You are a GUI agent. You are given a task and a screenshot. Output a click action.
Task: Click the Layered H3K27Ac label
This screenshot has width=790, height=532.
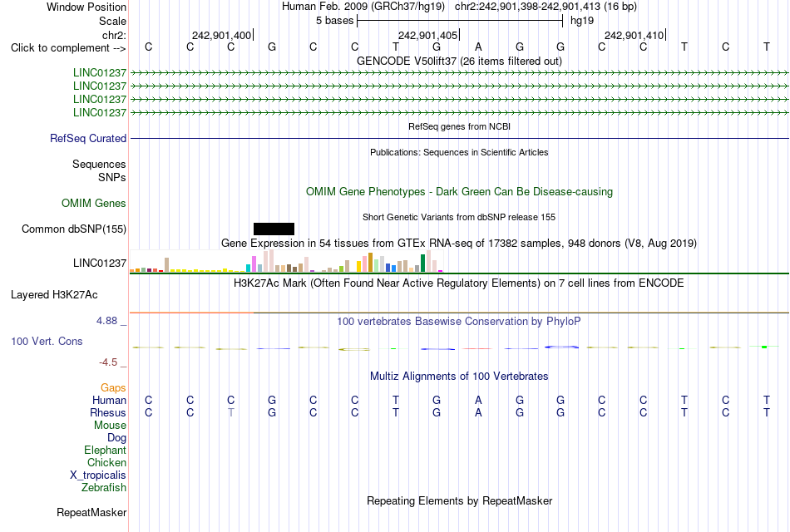coord(54,295)
